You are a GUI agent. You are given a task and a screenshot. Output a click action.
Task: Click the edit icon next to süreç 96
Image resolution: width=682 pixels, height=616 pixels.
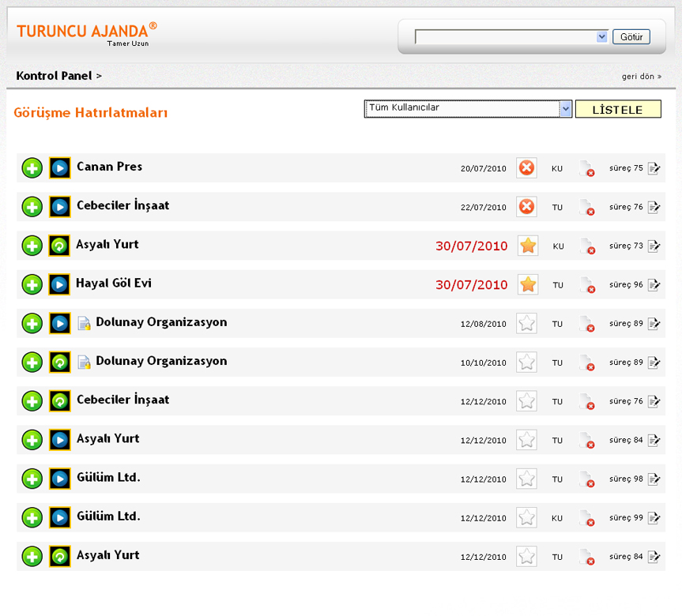654,285
